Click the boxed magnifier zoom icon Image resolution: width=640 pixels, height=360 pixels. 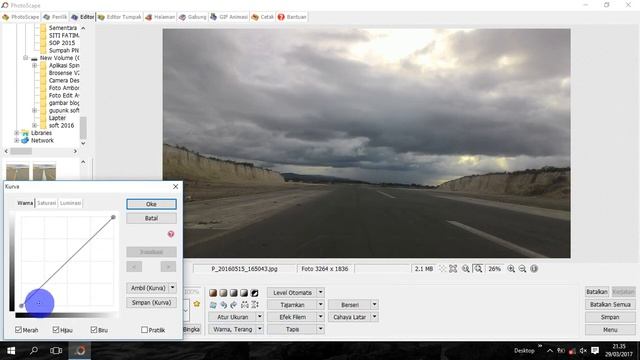(478, 269)
